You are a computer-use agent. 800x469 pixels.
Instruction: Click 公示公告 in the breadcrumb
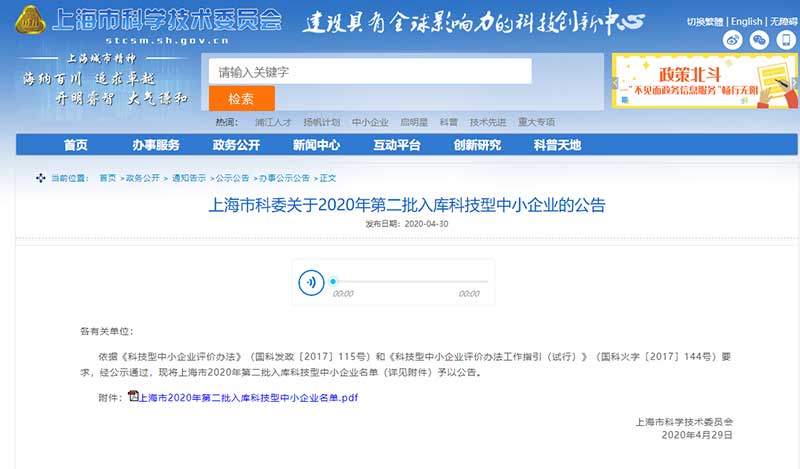(232, 178)
